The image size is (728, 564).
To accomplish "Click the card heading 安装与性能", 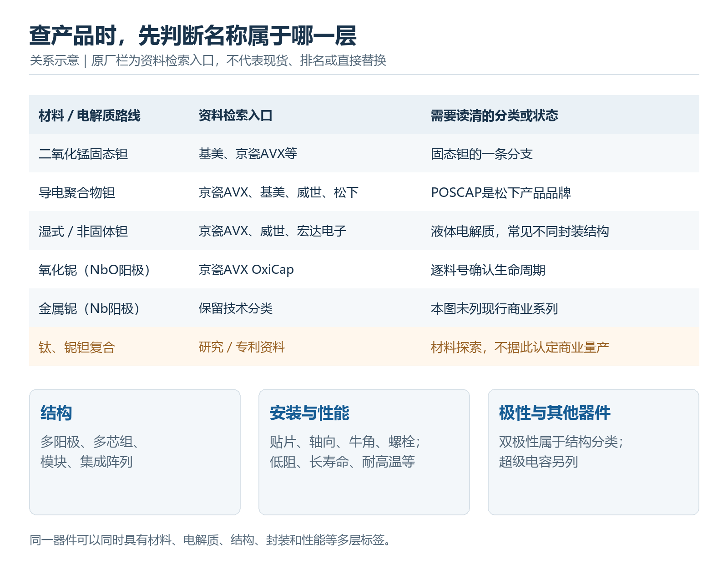I will point(309,413).
